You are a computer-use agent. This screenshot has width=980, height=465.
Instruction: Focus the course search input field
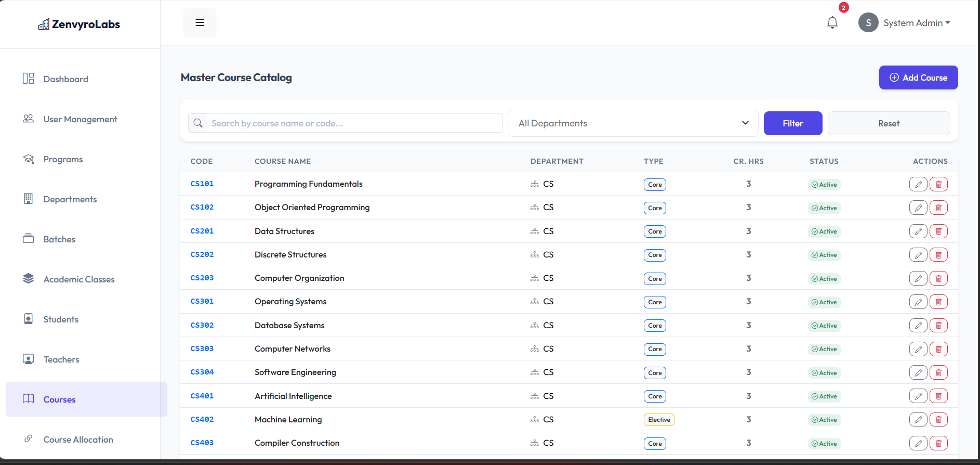353,123
